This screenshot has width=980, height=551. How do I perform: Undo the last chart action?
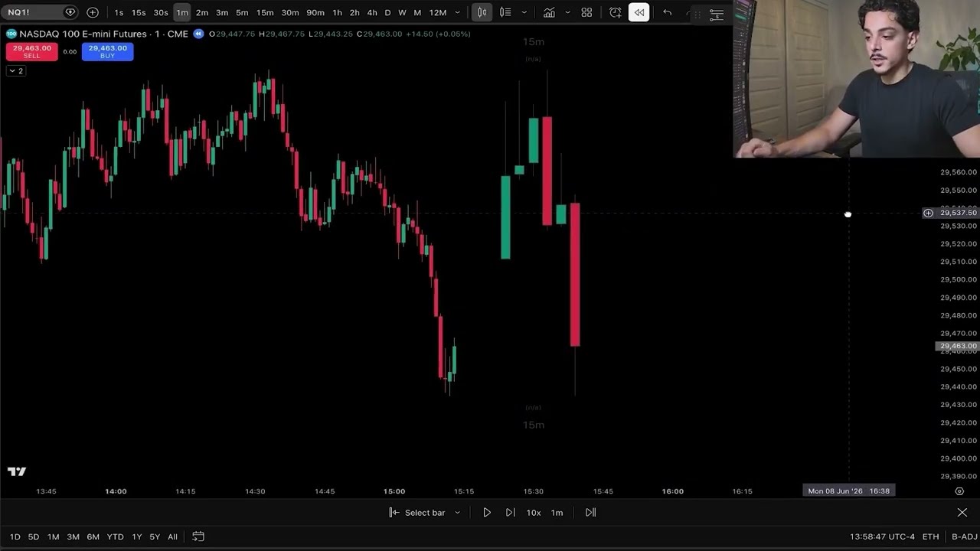668,12
